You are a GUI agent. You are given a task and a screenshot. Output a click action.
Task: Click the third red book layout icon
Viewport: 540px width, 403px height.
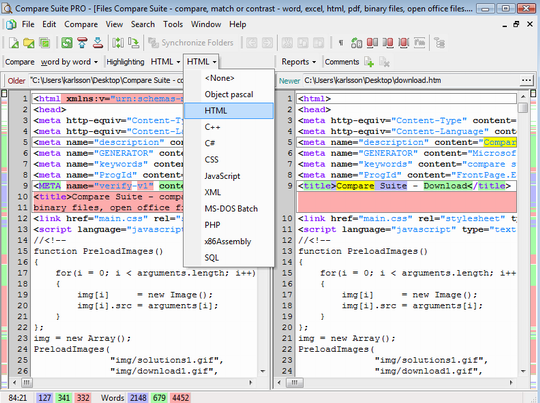tap(404, 43)
